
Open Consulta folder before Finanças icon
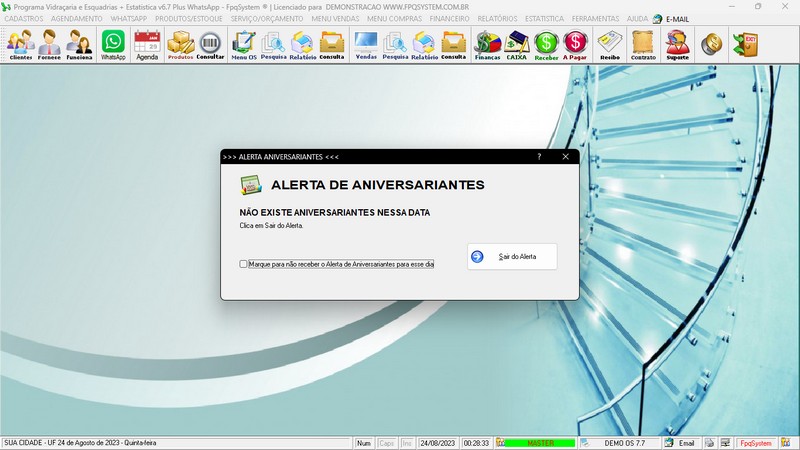coord(454,45)
